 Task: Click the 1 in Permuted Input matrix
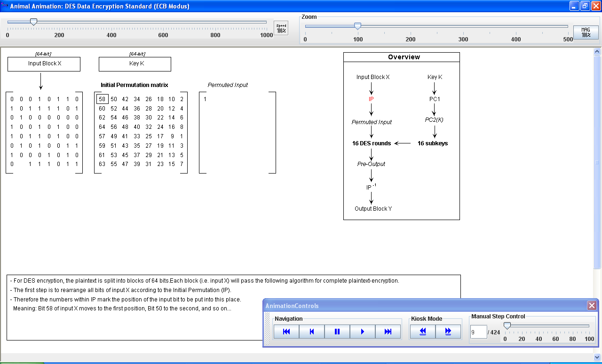click(205, 99)
